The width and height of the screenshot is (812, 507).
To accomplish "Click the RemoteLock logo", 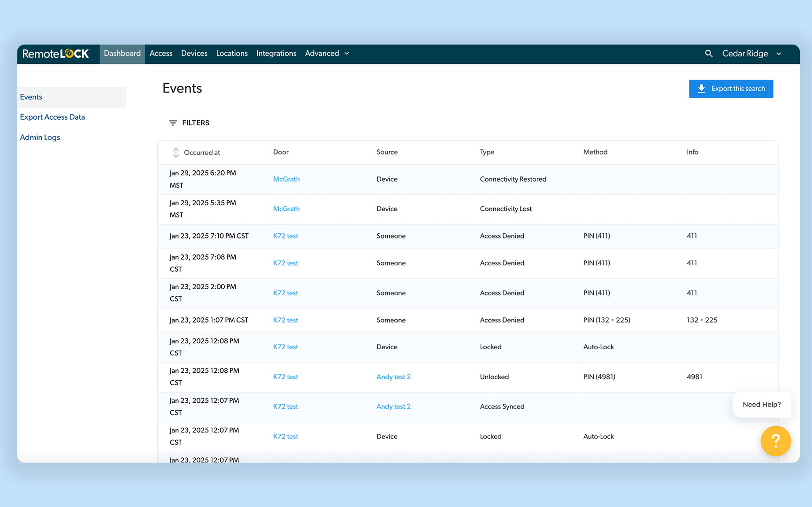I will (56, 54).
